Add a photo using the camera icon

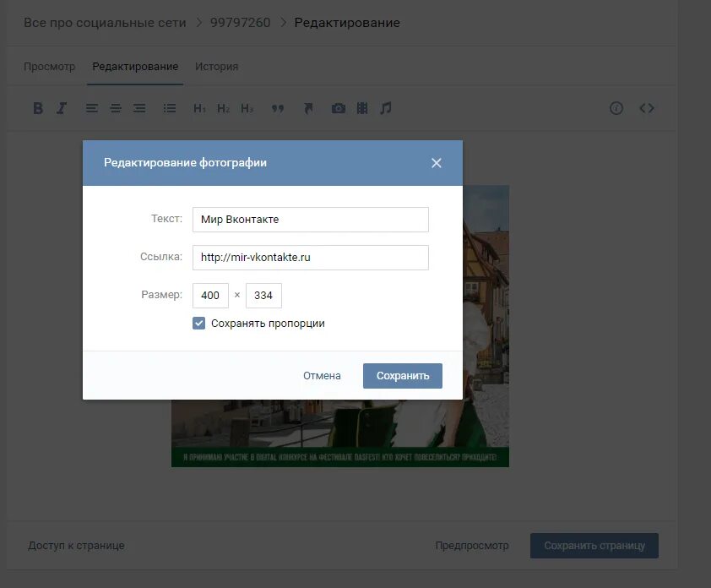tap(339, 108)
